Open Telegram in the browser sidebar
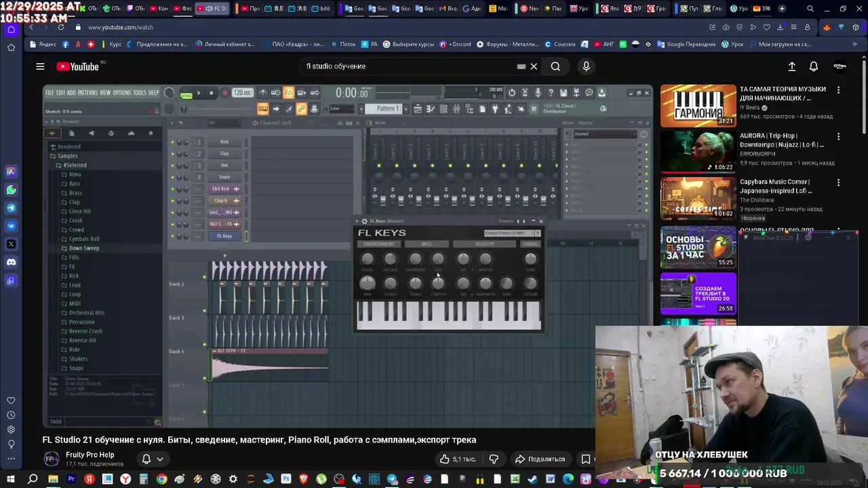The height and width of the screenshot is (488, 868). [x=11, y=208]
